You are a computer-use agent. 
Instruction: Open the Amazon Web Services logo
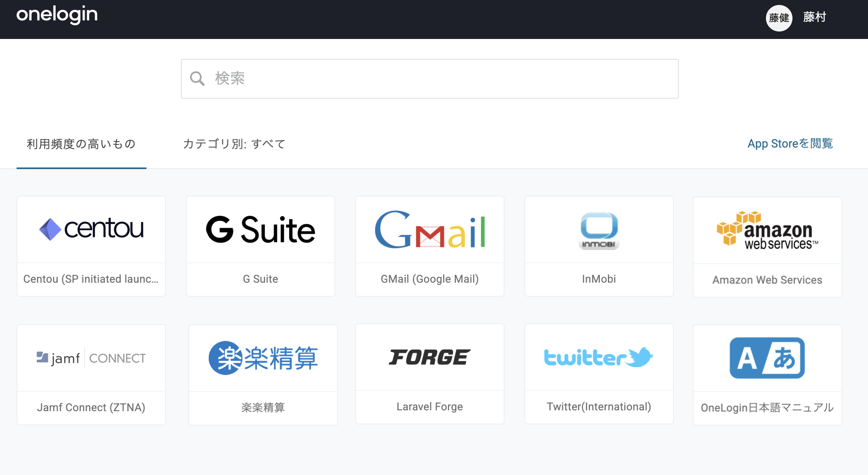768,230
